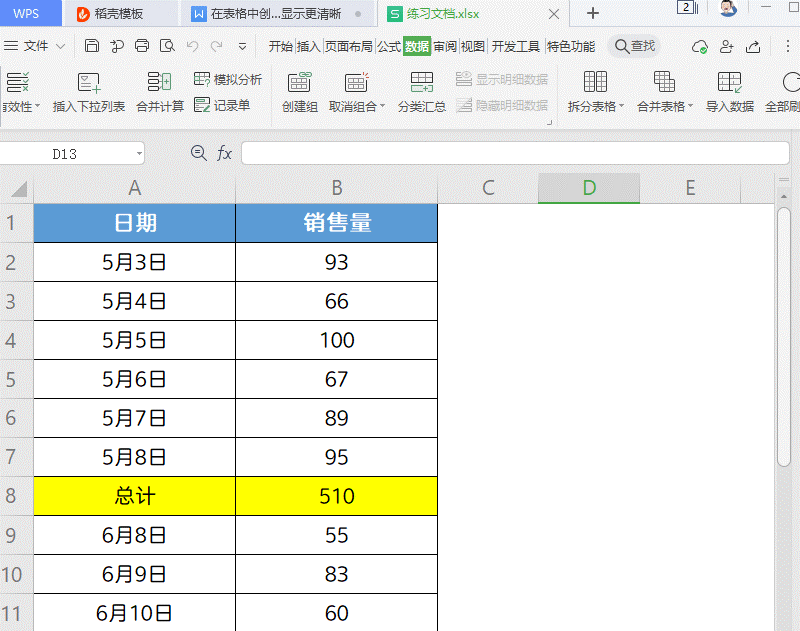
Task: Click the print icon in quick toolbar
Action: point(142,46)
